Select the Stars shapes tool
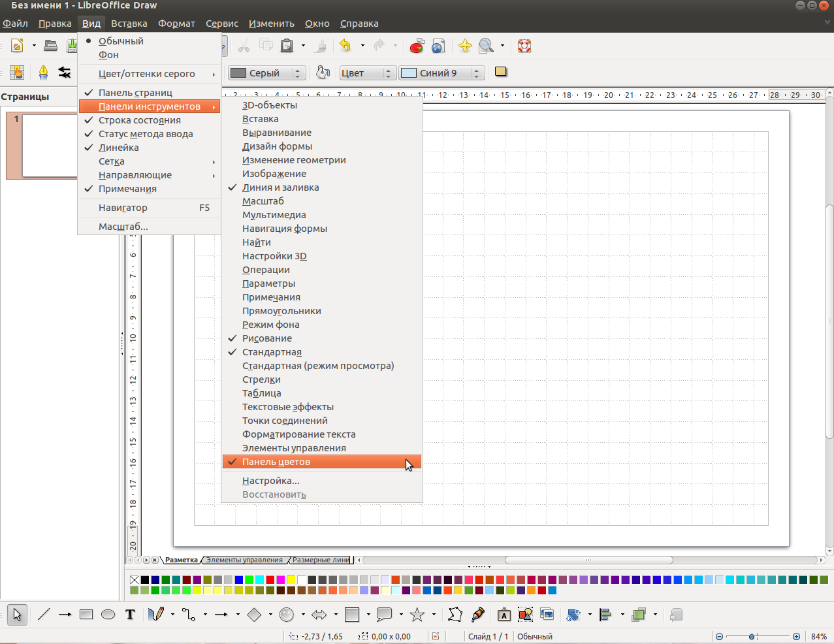The height and width of the screenshot is (644, 834). (417, 615)
